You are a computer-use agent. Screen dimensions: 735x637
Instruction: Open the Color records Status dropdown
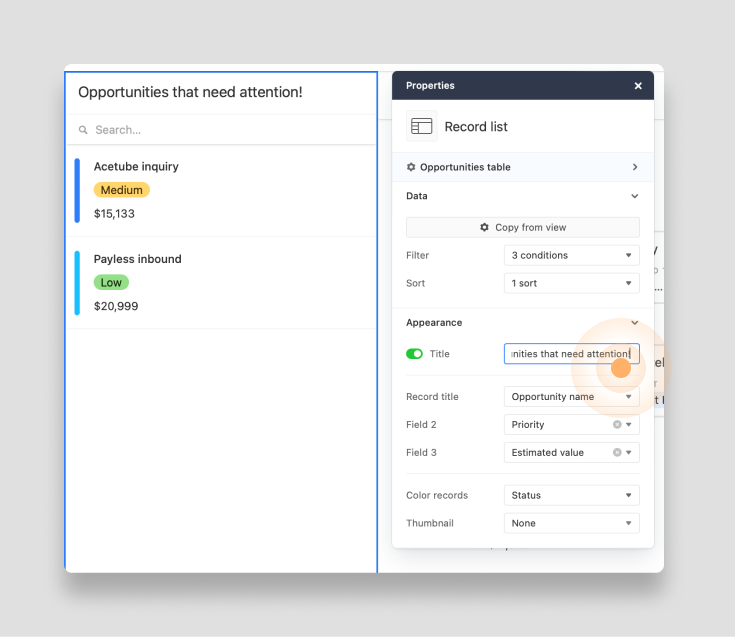point(571,495)
